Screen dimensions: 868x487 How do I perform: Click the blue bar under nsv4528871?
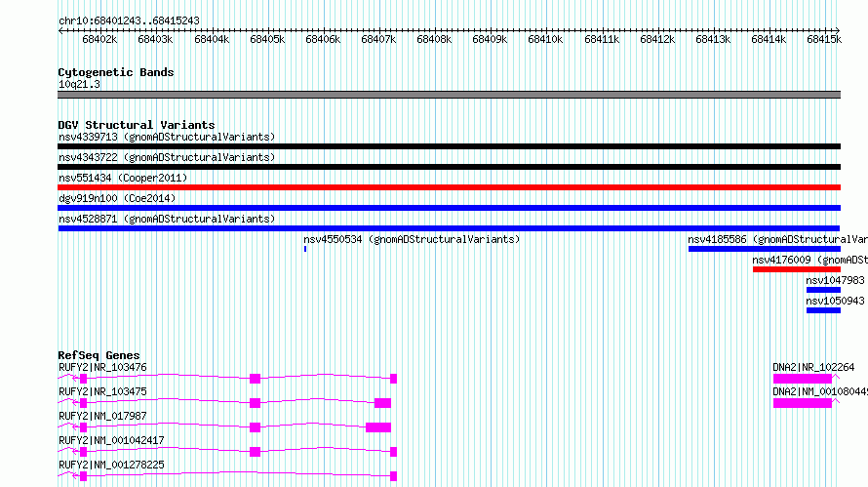[449, 228]
